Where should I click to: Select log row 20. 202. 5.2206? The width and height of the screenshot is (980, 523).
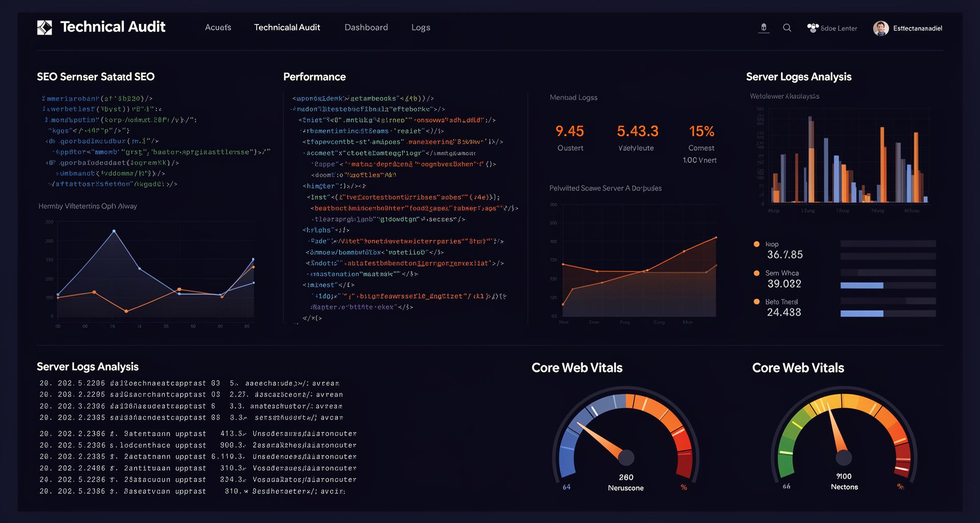click(189, 383)
